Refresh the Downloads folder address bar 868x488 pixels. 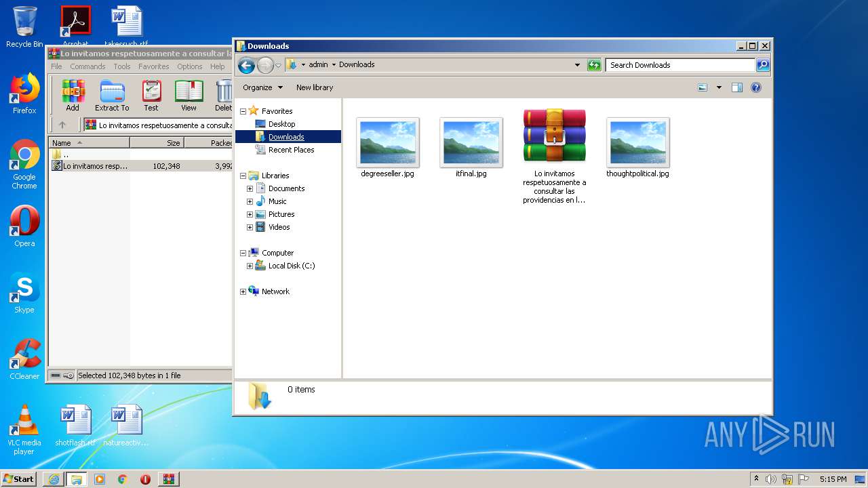pos(594,65)
